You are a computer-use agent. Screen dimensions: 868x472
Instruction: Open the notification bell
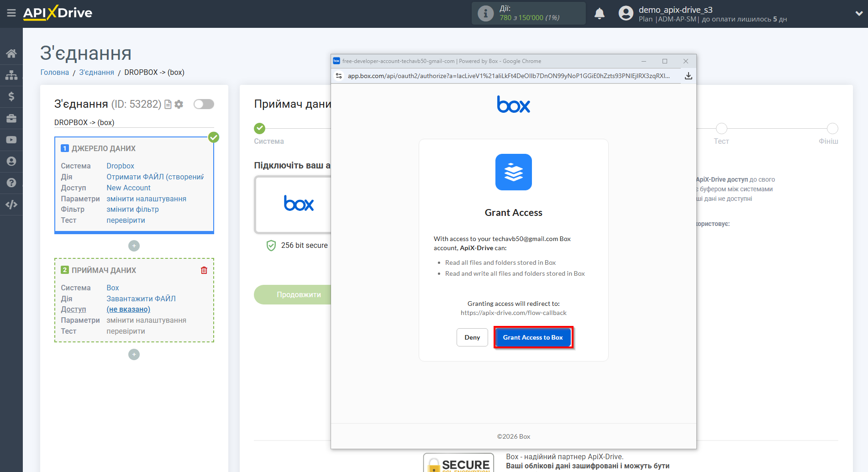pos(599,13)
